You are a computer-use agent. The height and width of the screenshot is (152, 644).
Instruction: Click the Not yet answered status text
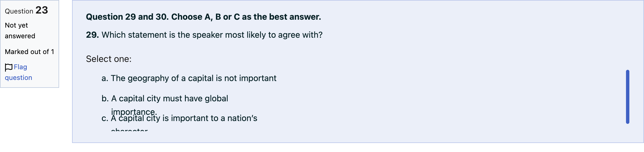pos(20,31)
